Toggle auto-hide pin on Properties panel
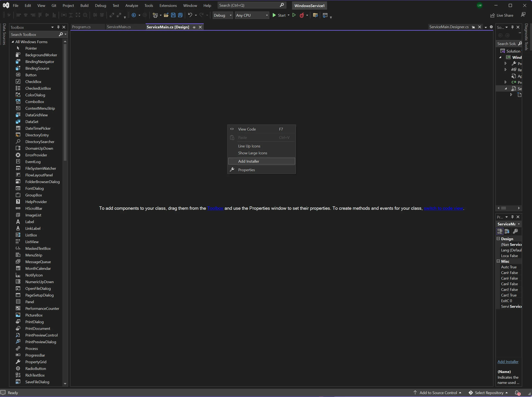Image resolution: width=532 pixels, height=397 pixels. [x=512, y=217]
